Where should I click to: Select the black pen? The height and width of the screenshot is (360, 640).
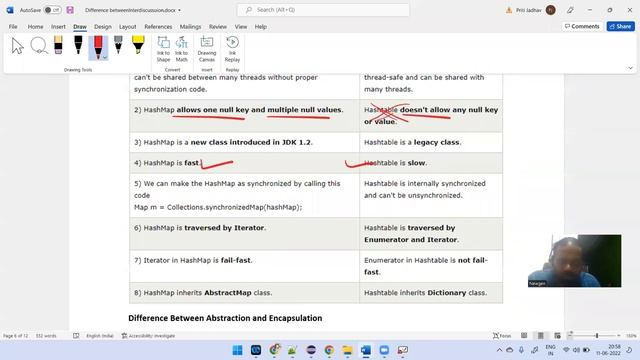[78, 45]
